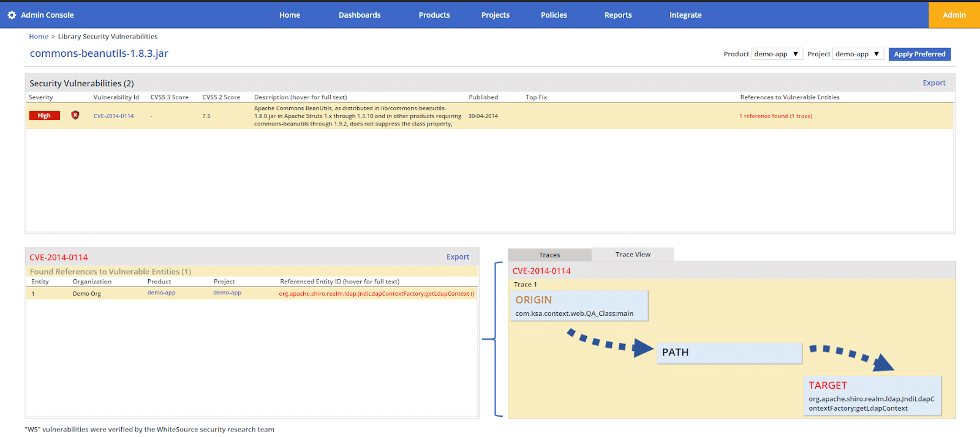
Task: Click the red High severity badge
Action: point(44,116)
